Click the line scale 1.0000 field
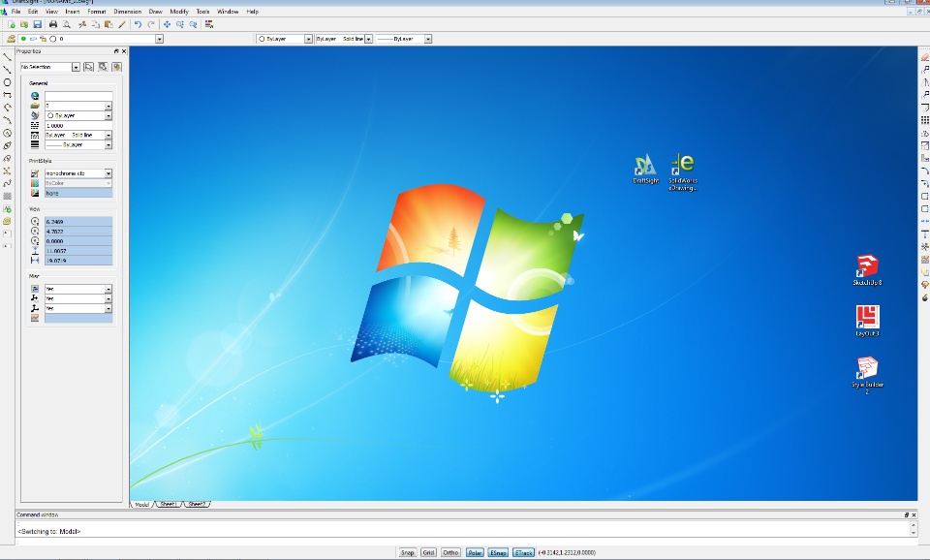Screen dimensions: 930x560 (78, 126)
